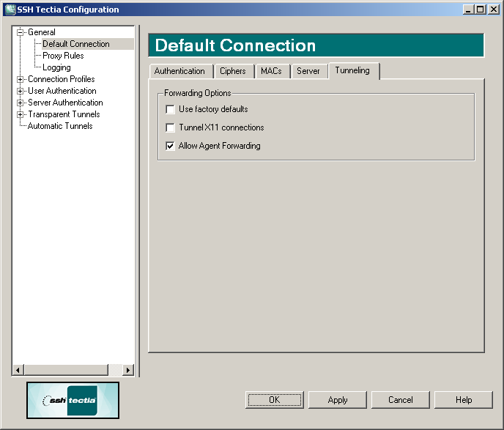The width and height of the screenshot is (504, 430).
Task: Expand Connection Profiles node
Action: [21, 79]
